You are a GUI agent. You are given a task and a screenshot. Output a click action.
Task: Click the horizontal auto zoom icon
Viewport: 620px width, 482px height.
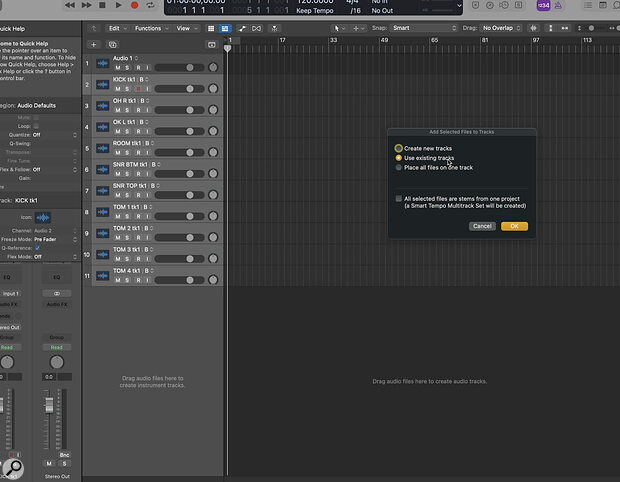(565, 28)
